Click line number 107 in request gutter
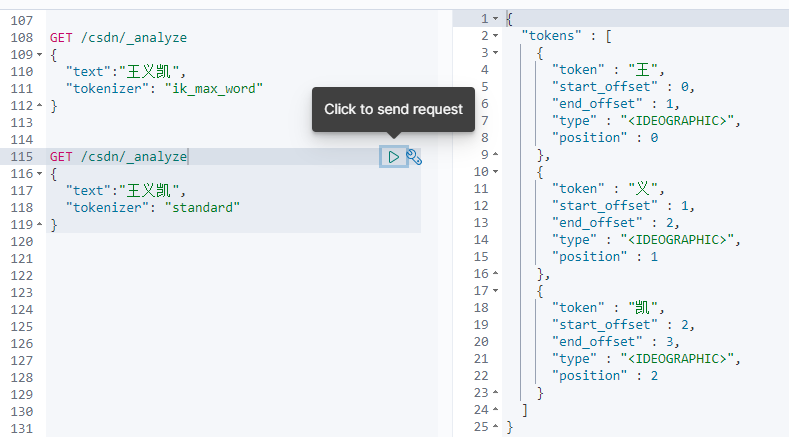Image resolution: width=789 pixels, height=437 pixels. (22, 21)
